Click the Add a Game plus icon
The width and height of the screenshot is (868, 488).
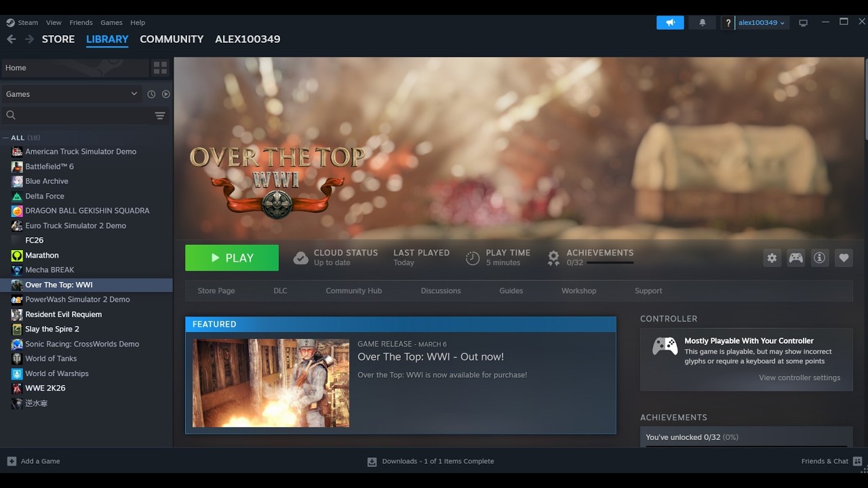(x=12, y=461)
